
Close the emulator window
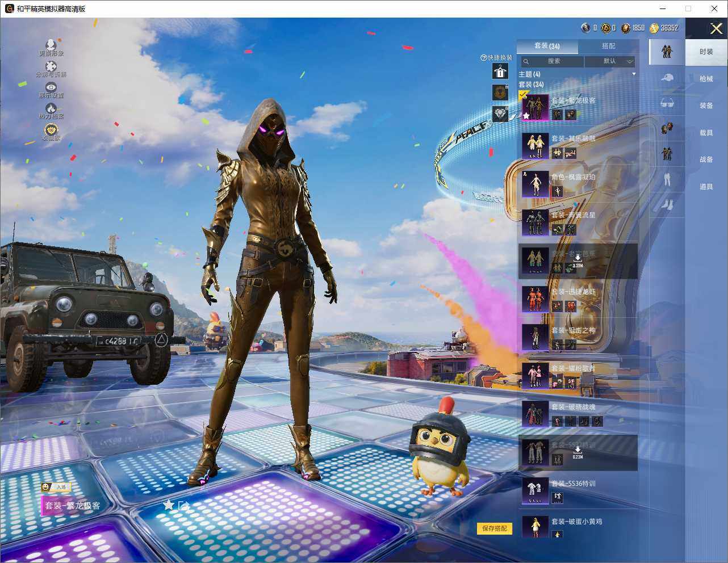tap(714, 9)
